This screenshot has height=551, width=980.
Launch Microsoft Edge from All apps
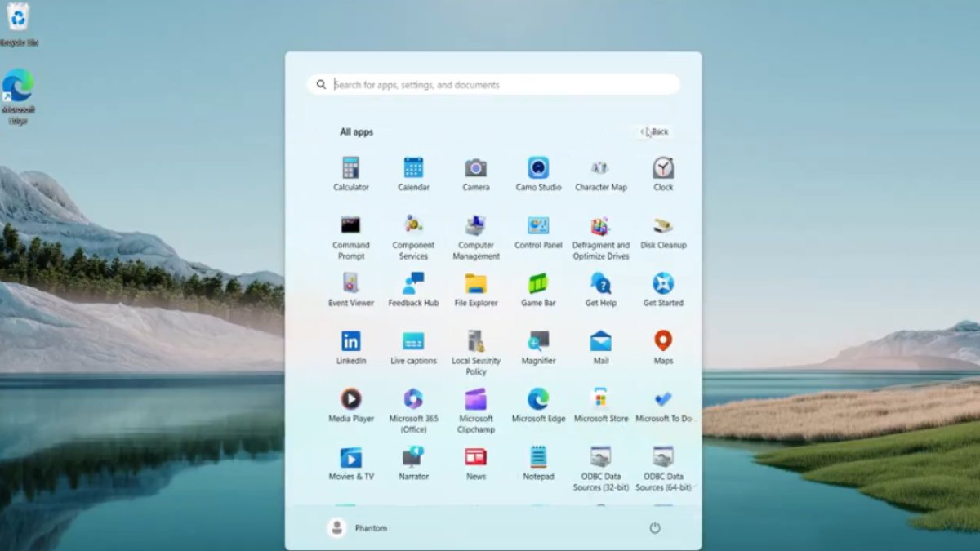(538, 406)
